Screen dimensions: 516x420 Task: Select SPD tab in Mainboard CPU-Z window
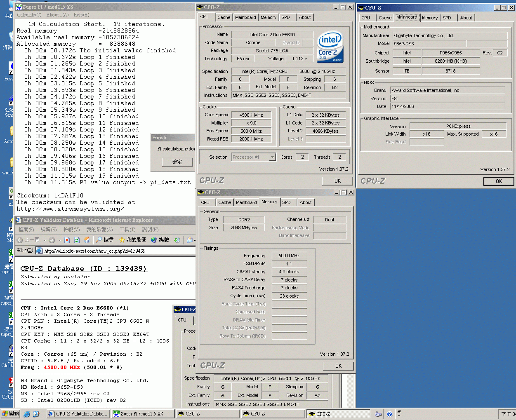[447, 18]
